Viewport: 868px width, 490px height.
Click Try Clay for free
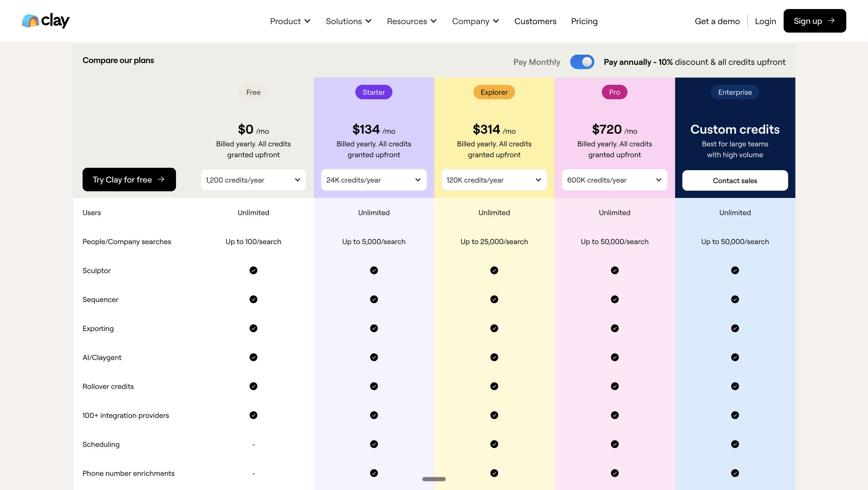pyautogui.click(x=129, y=180)
